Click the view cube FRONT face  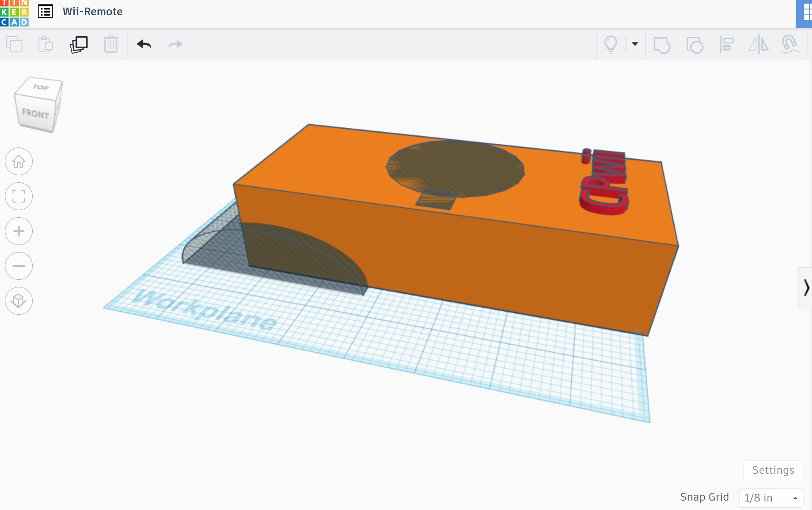(35, 114)
